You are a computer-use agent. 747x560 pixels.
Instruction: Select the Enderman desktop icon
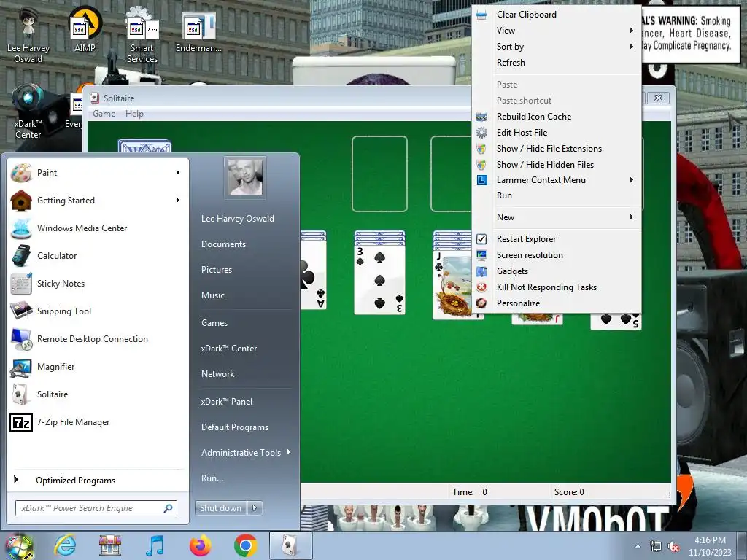coord(198,31)
